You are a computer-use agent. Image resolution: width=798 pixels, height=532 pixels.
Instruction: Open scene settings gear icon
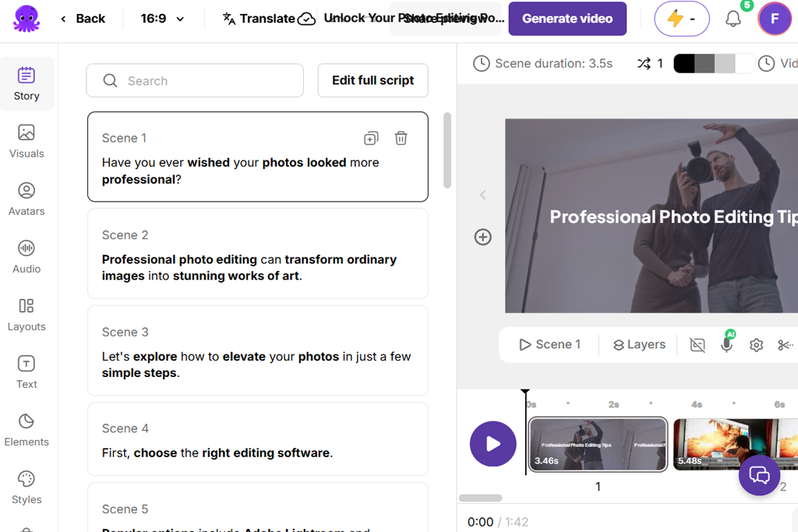pos(756,345)
